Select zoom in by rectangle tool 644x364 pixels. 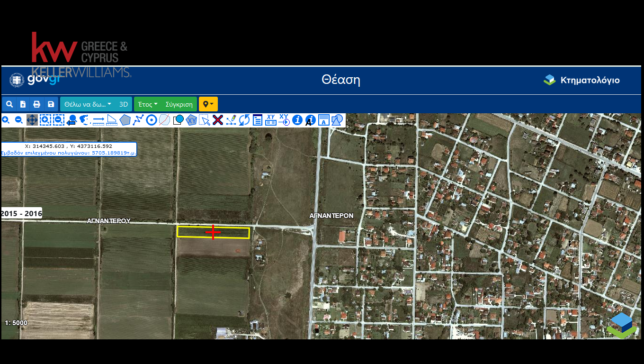(x=45, y=120)
